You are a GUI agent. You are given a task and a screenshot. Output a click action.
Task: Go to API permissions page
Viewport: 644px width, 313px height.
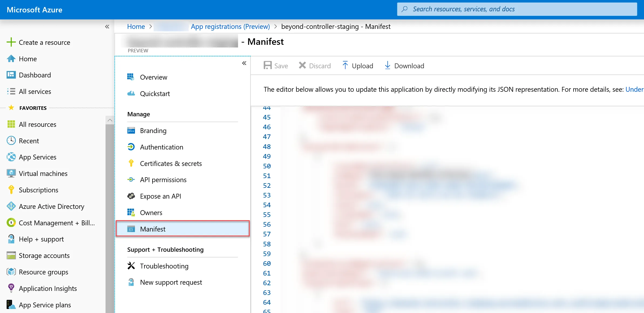[163, 180]
